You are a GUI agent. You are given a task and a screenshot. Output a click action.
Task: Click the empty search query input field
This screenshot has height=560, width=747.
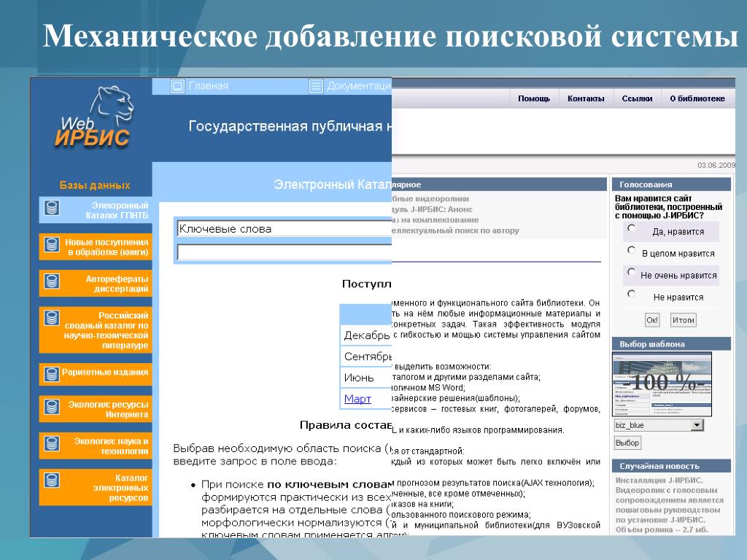(284, 252)
